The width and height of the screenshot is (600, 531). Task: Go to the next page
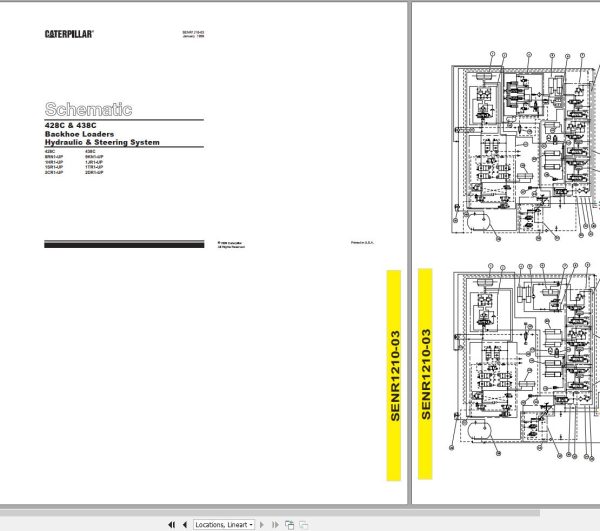pos(262,524)
